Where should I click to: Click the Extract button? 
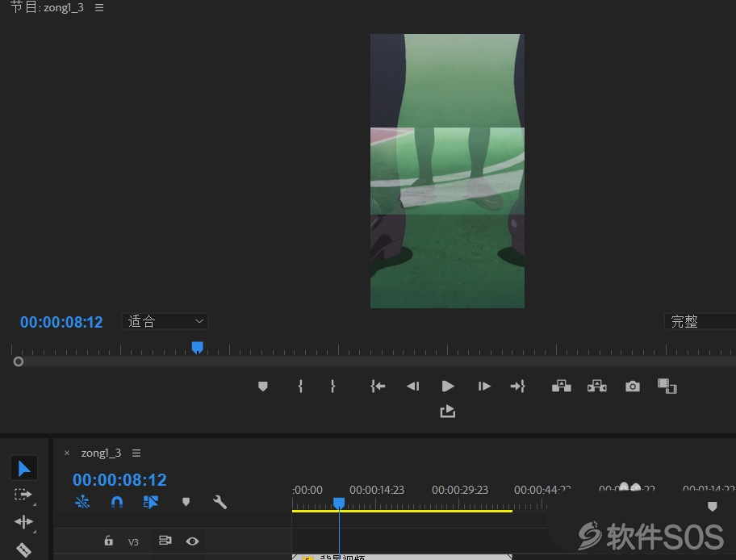click(x=597, y=386)
